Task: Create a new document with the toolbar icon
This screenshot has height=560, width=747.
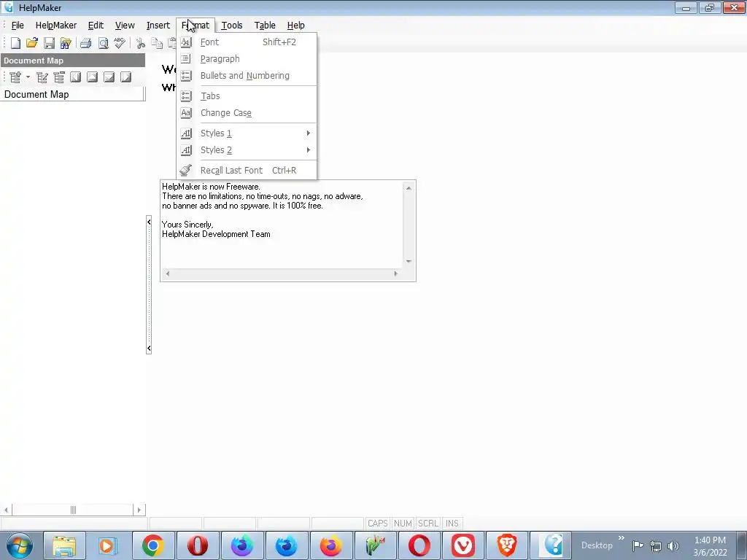Action: pos(16,43)
